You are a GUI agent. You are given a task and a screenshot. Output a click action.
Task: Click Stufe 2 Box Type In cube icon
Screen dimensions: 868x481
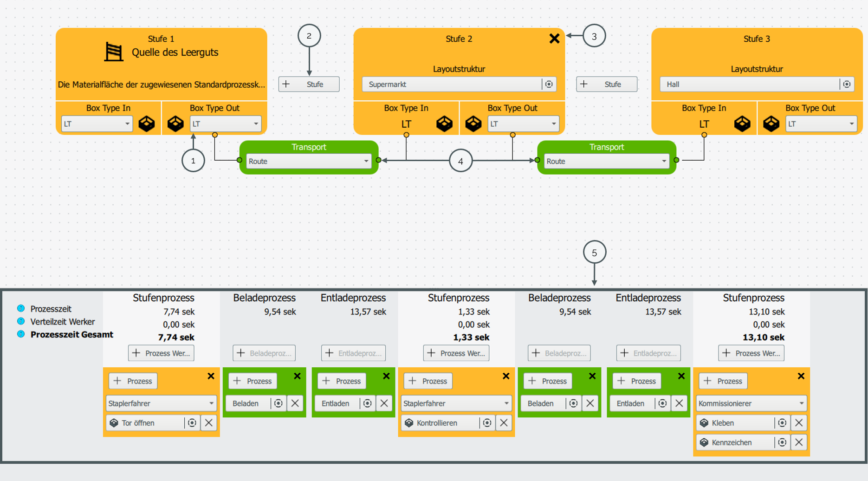coord(445,123)
